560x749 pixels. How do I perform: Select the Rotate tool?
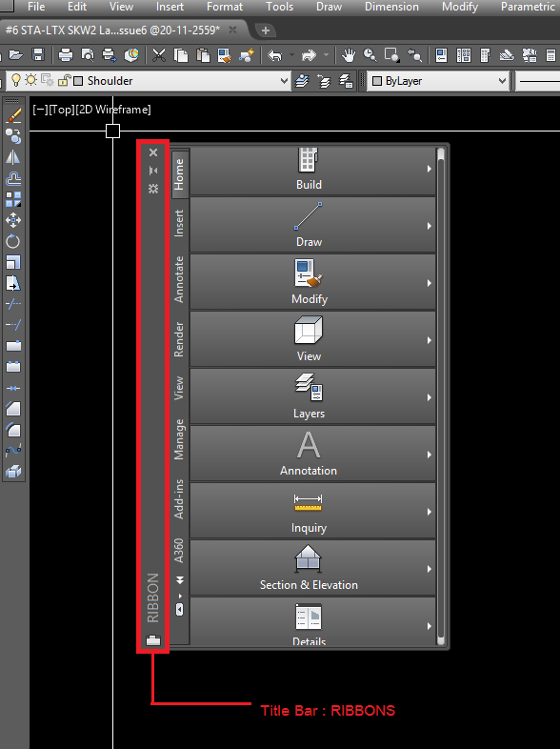click(13, 241)
